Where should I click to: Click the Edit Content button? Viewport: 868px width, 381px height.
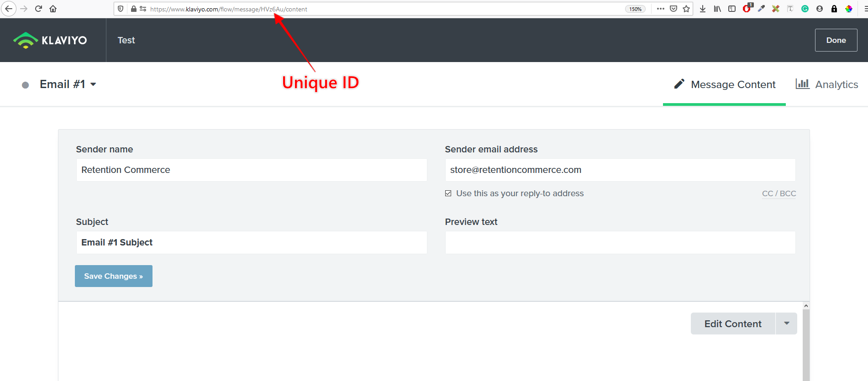point(733,324)
